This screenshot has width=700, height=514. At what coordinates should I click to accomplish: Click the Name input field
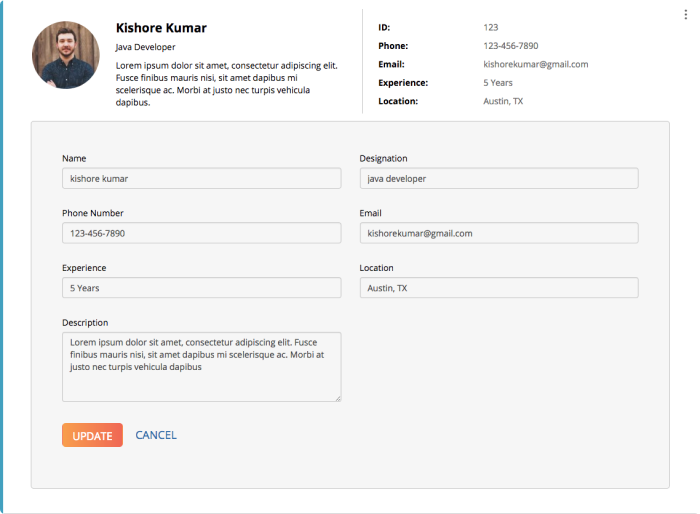pyautogui.click(x=201, y=178)
